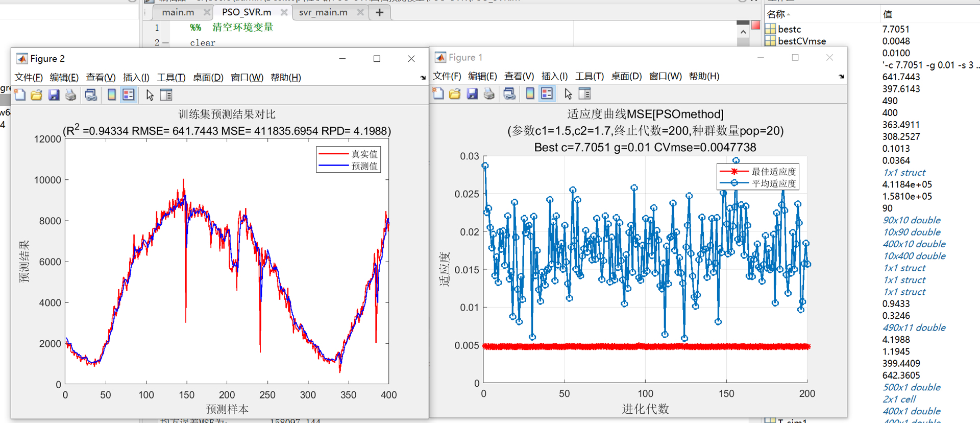
Task: Click New Figure icon in Figure 2 toolbar
Action: tap(20, 95)
